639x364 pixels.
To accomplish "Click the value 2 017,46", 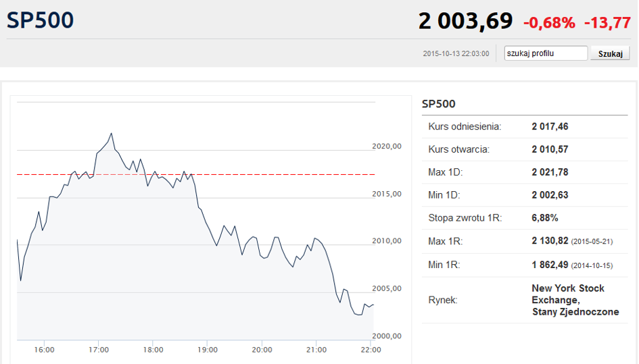I will point(550,127).
